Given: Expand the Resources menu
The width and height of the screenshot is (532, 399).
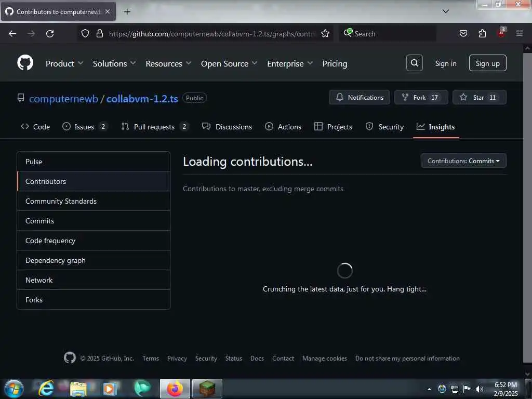Looking at the screenshot, I should pos(168,63).
